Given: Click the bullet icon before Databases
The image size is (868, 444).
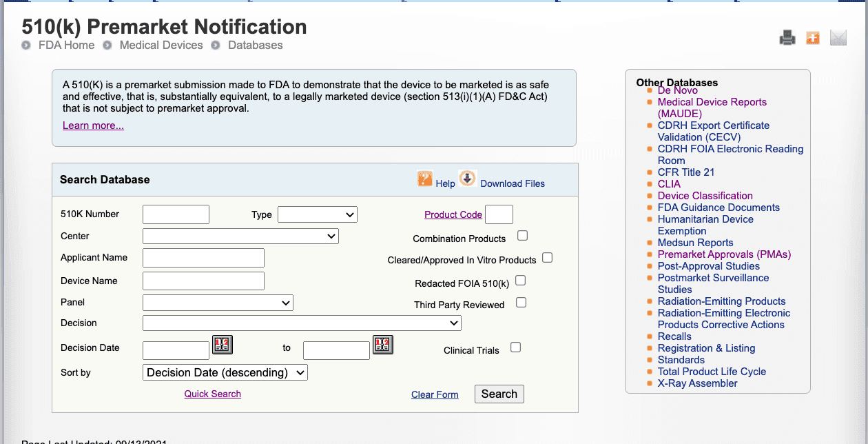Looking at the screenshot, I should pos(216,46).
